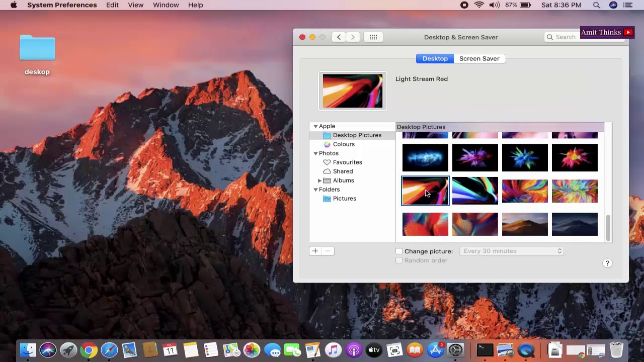The height and width of the screenshot is (362, 644).
Task: Choose the purple colour burst wallpaper
Action: (x=475, y=158)
